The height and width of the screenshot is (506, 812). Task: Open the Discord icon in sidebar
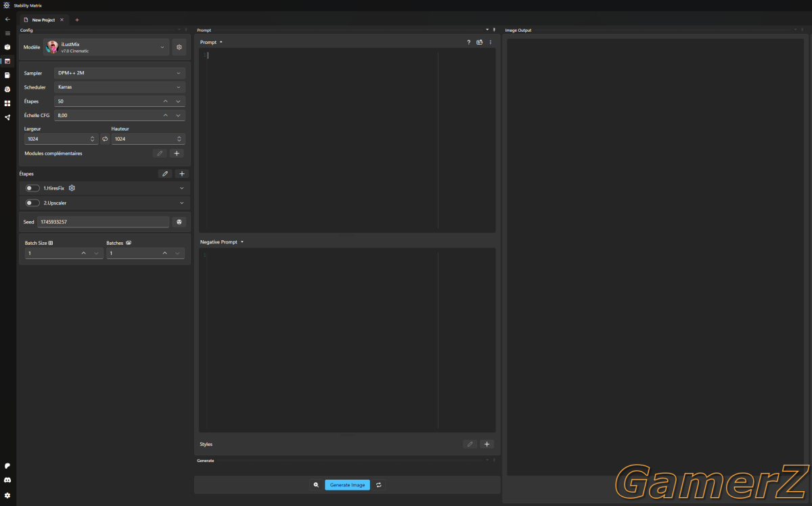[x=7, y=480]
